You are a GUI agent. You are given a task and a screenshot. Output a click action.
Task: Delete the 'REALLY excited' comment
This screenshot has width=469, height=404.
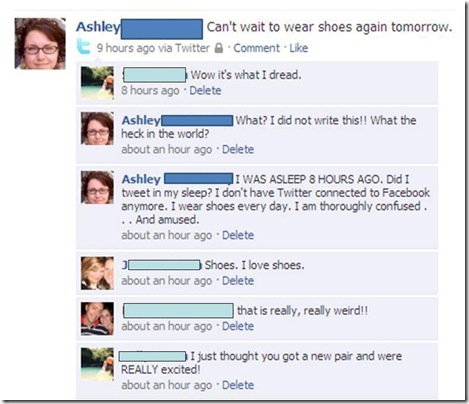pyautogui.click(x=238, y=385)
